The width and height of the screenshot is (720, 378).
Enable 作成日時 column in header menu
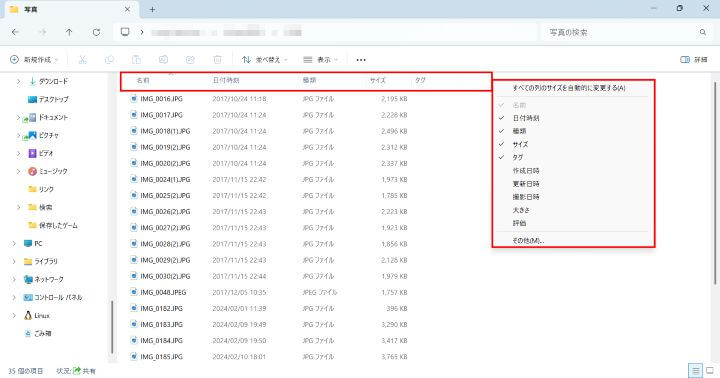point(526,170)
